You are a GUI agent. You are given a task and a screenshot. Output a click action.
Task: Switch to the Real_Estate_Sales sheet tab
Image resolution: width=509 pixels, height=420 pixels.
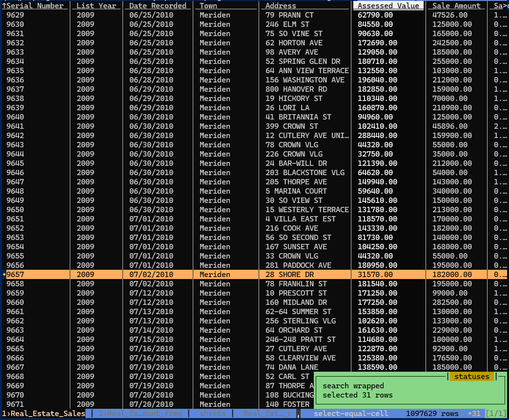(x=43, y=414)
